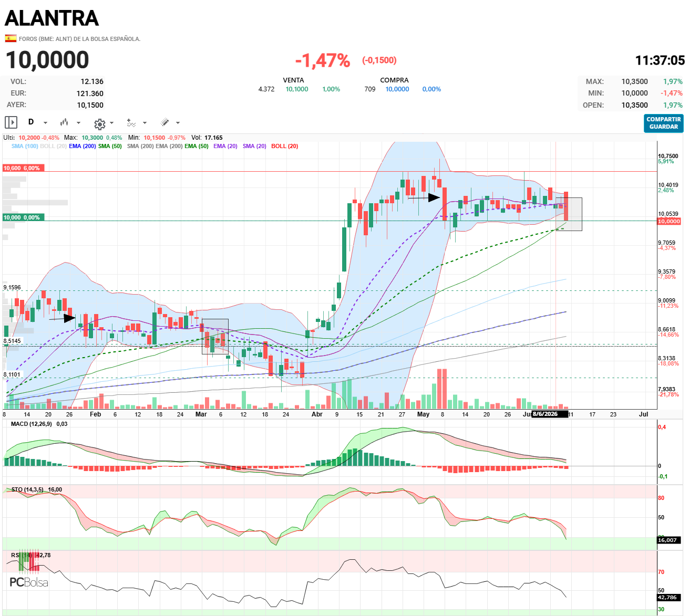Image resolution: width=689 pixels, height=616 pixels.
Task: Expand the dropdown arrow beside D timeframe
Action: point(45,123)
